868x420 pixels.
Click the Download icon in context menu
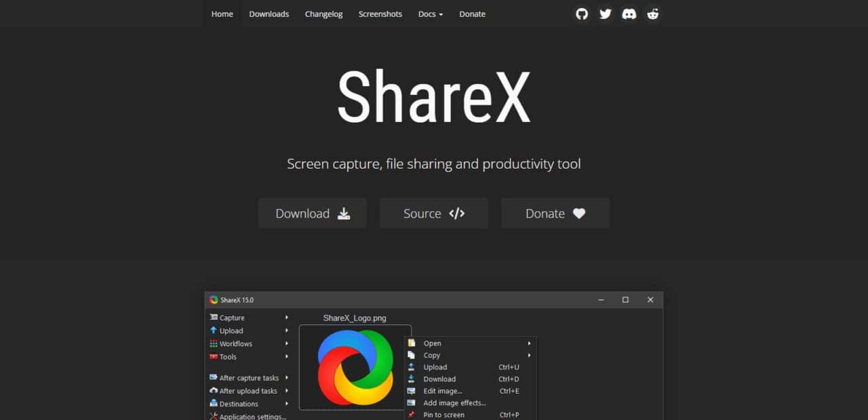coord(411,379)
